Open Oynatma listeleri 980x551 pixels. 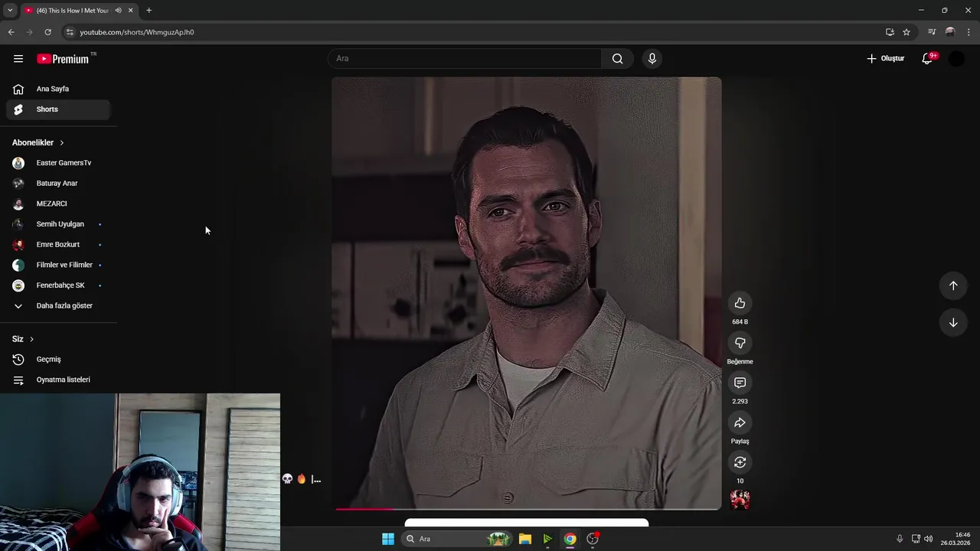click(x=58, y=380)
